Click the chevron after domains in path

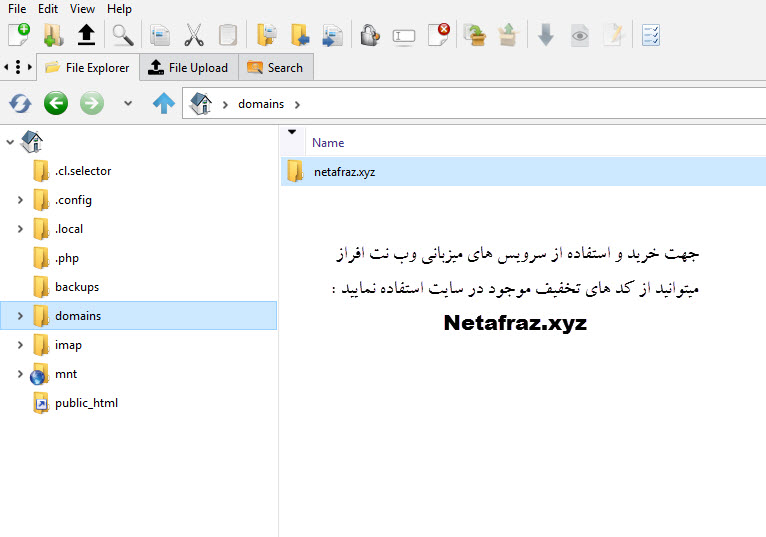[297, 105]
